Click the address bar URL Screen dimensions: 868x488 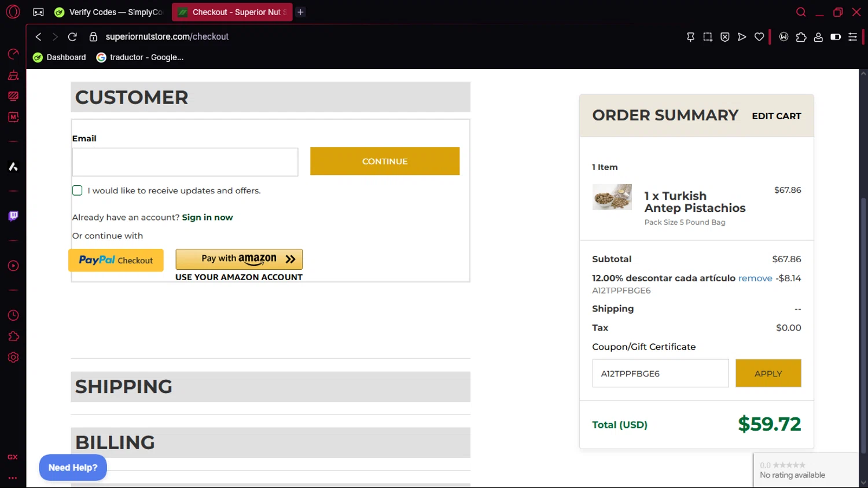(x=167, y=36)
